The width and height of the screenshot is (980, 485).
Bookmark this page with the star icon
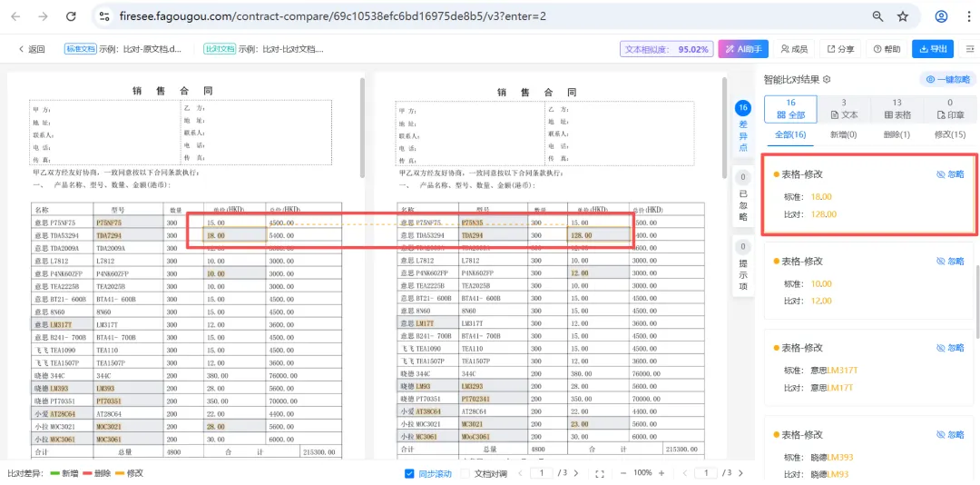pos(903,17)
